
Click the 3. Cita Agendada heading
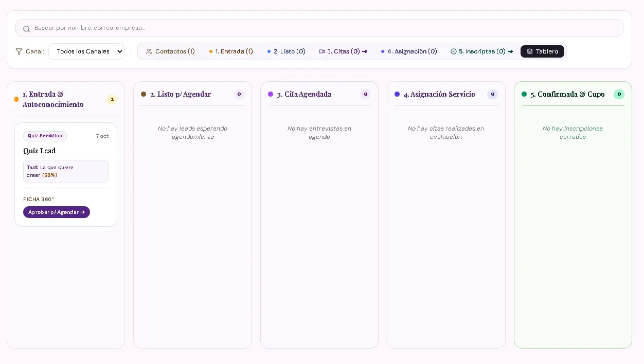(304, 94)
